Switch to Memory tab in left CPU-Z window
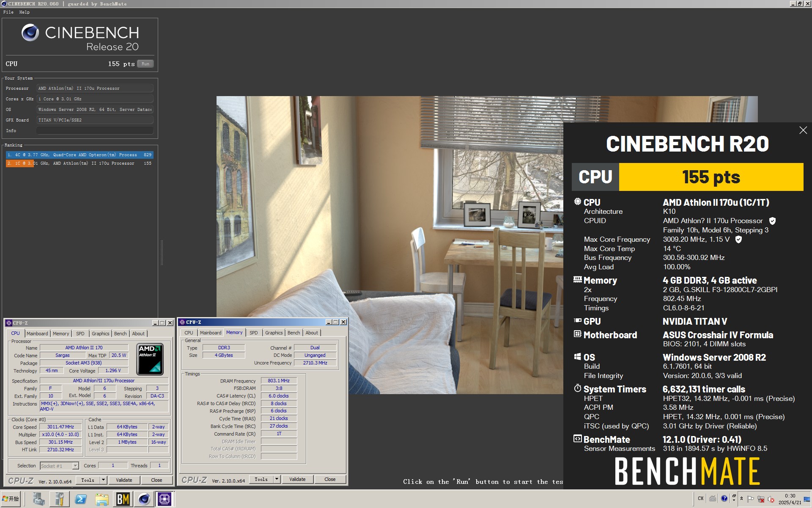The height and width of the screenshot is (508, 812). click(61, 334)
